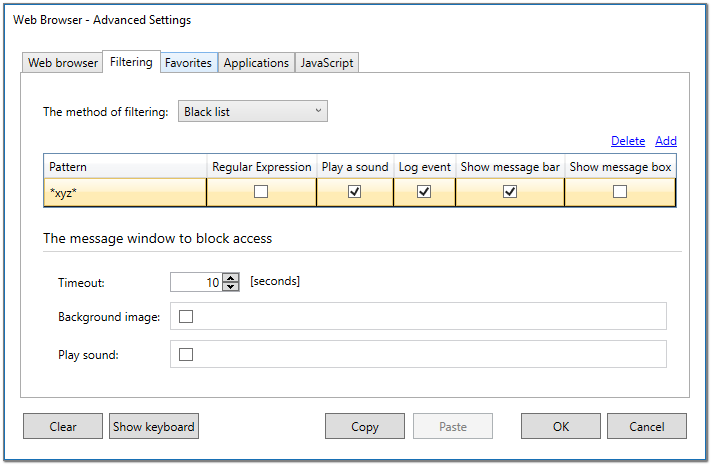
Task: Open the Favorites tab
Action: [188, 63]
